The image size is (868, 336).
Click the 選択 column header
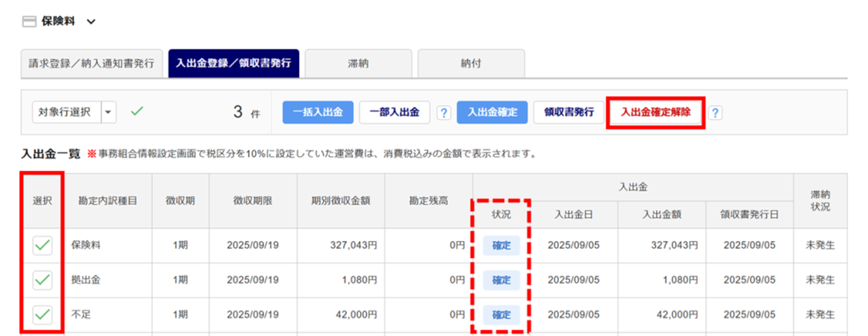pyautogui.click(x=42, y=201)
